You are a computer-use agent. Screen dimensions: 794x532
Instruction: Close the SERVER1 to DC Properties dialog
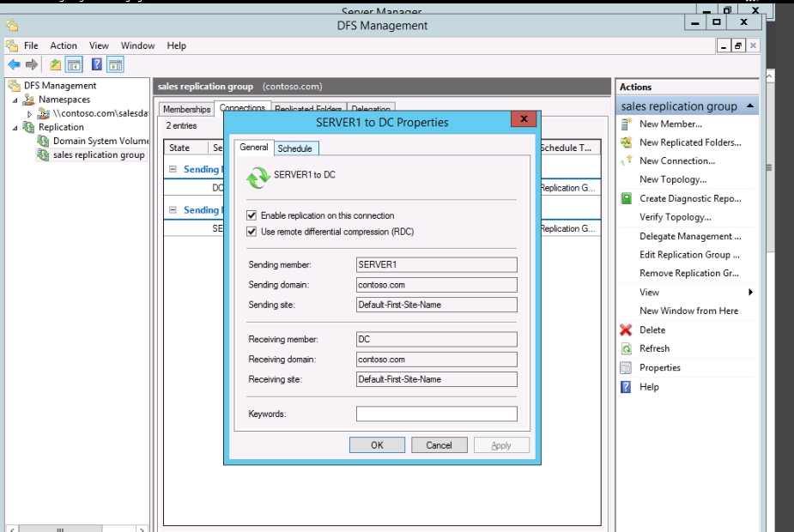524,119
